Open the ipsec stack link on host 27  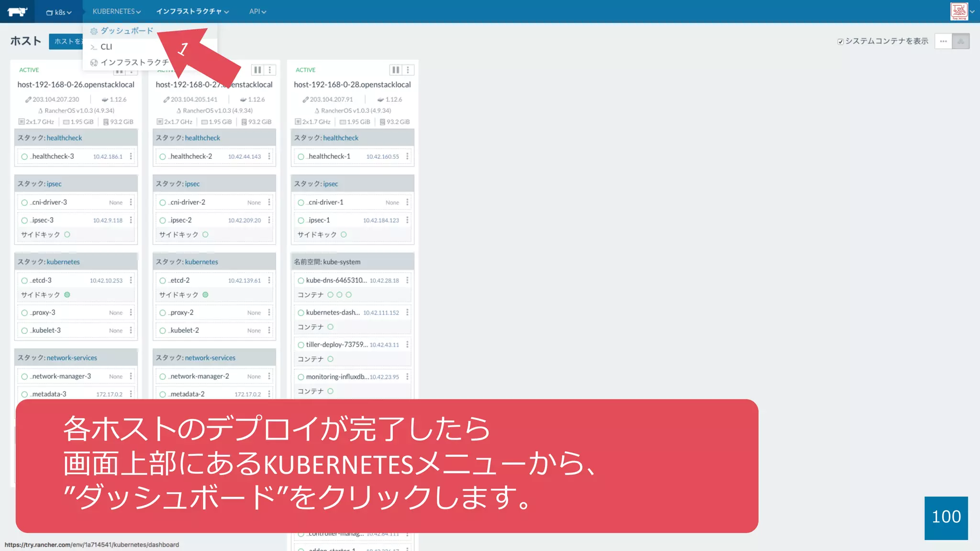[x=192, y=184]
